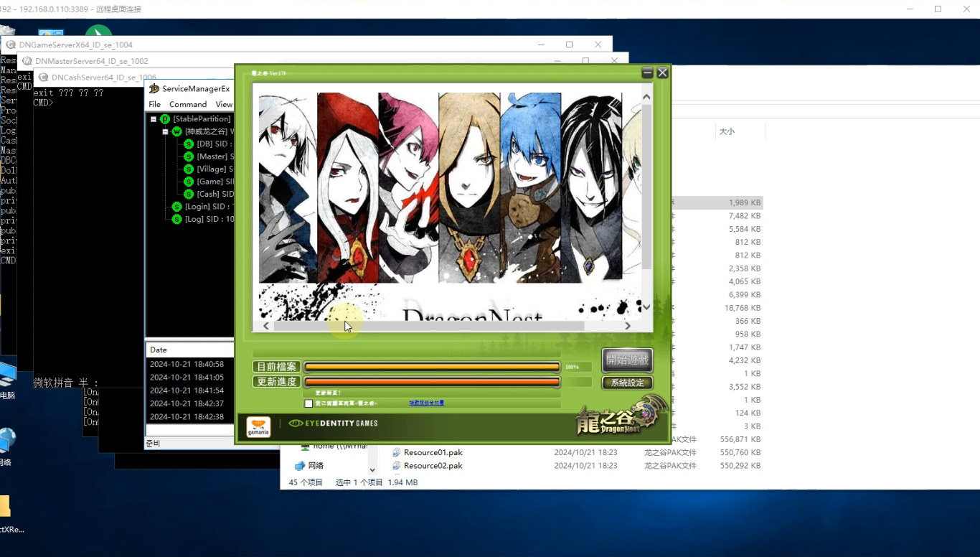Screen dimensions: 980x557
Task: Click the launcher banner scroll-down arrow
Action: click(646, 306)
